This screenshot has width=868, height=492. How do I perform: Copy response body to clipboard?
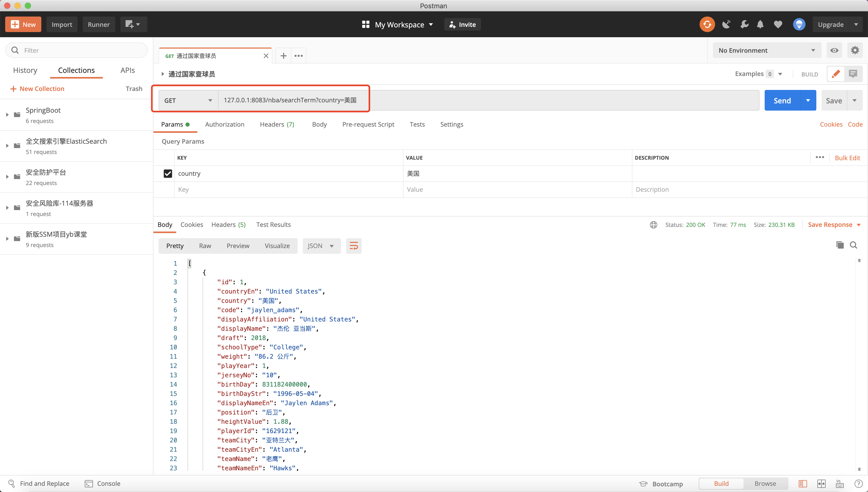click(x=840, y=245)
